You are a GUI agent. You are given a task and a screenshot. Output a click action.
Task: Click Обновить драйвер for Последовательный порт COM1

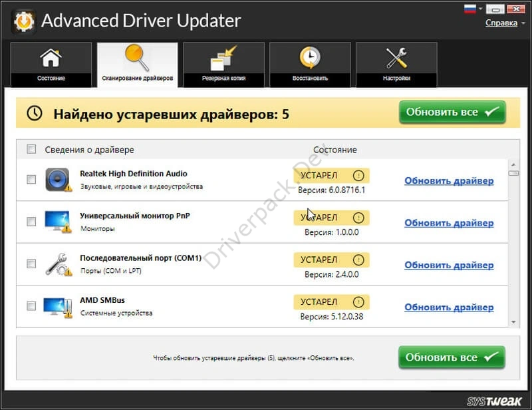449,265
